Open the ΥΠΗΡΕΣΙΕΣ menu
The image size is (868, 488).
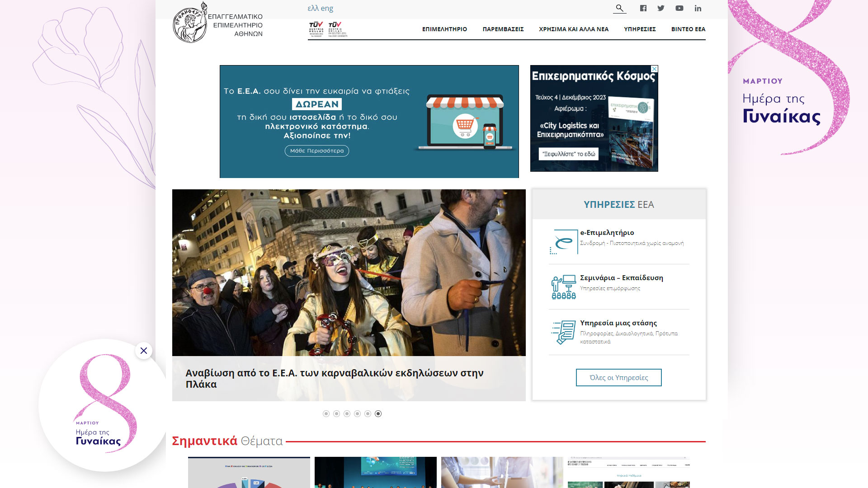tap(640, 29)
